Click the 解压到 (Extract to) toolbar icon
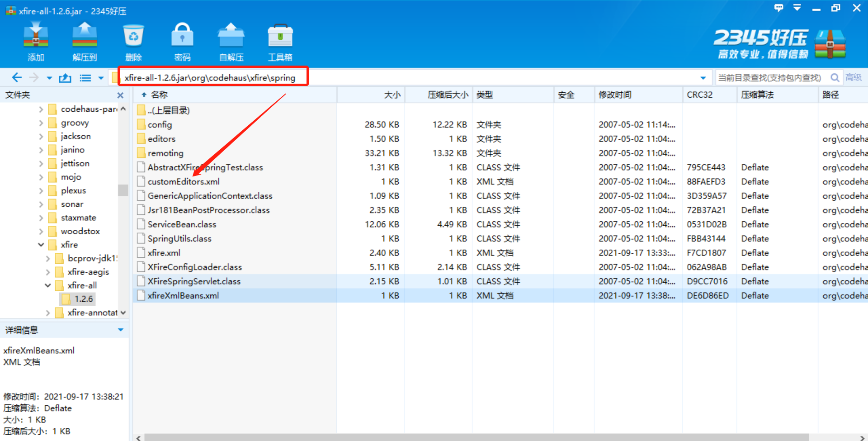 tap(85, 42)
